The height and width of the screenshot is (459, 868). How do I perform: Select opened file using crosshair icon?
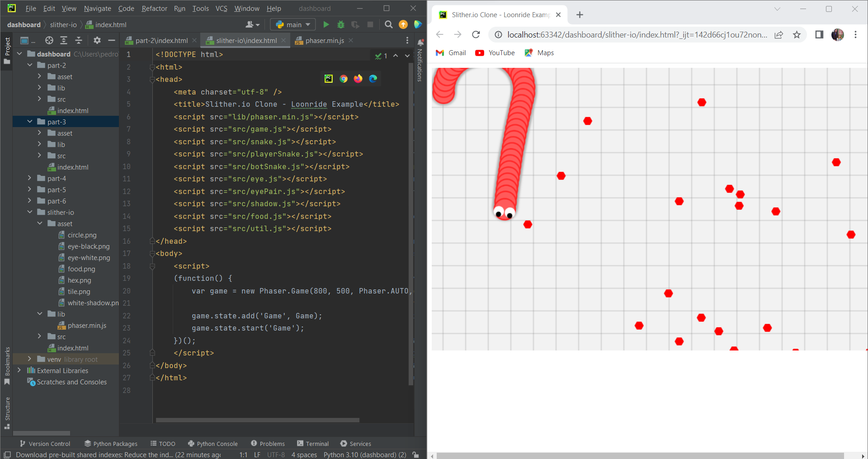click(49, 40)
